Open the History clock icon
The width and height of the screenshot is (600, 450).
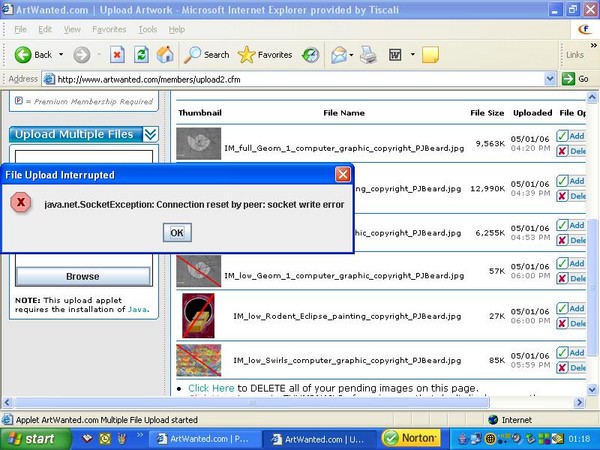(x=310, y=55)
